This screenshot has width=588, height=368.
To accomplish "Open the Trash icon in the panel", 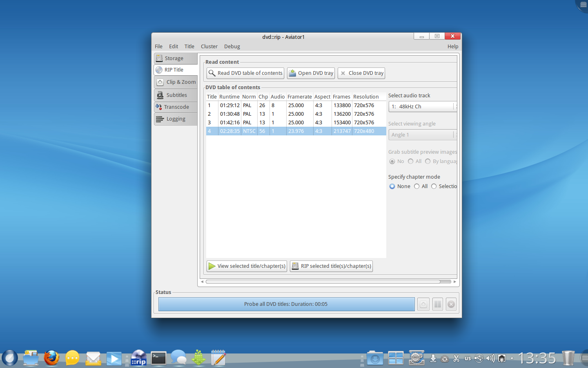I will click(568, 358).
